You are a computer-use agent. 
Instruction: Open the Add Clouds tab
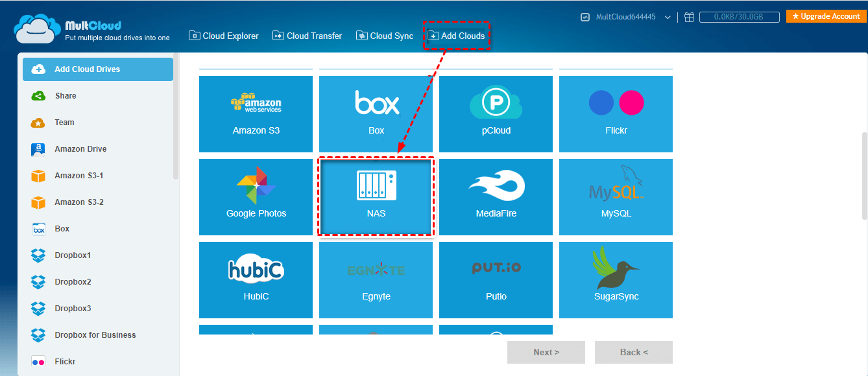pyautogui.click(x=456, y=36)
